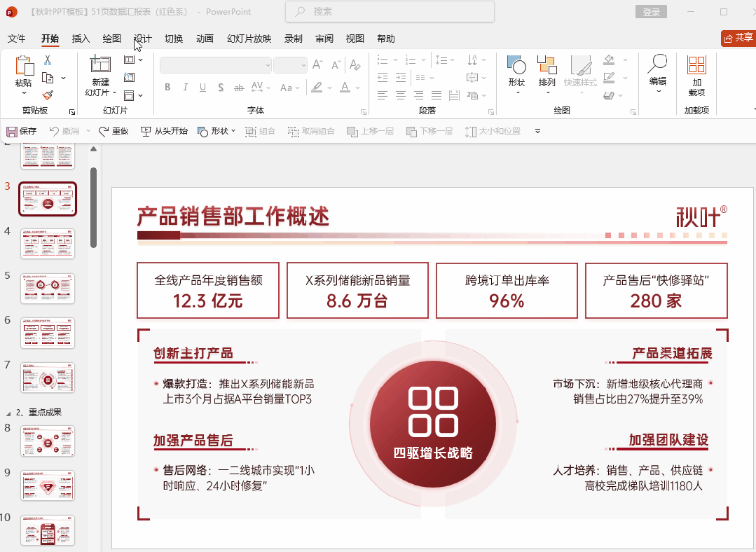Select the Format Painter brush icon

48,95
